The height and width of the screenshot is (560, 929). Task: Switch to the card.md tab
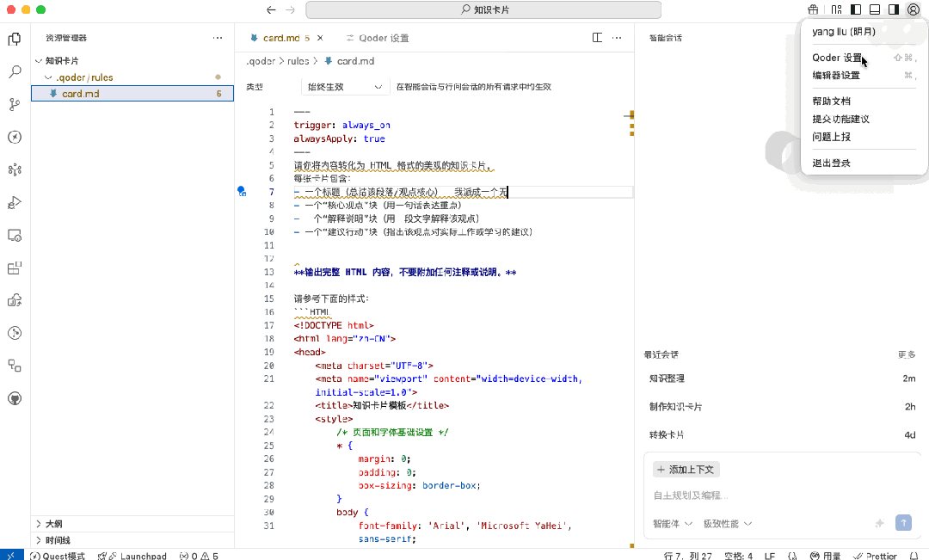(280, 38)
